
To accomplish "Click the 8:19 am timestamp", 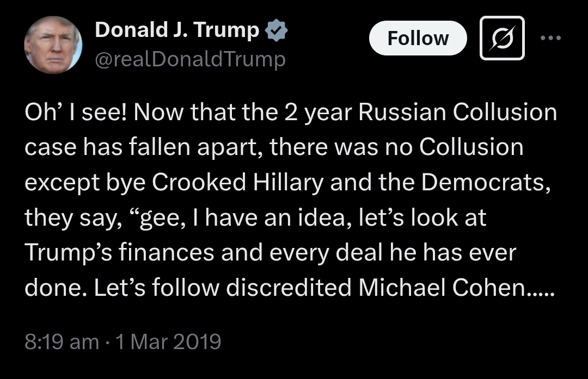I will pyautogui.click(x=62, y=341).
